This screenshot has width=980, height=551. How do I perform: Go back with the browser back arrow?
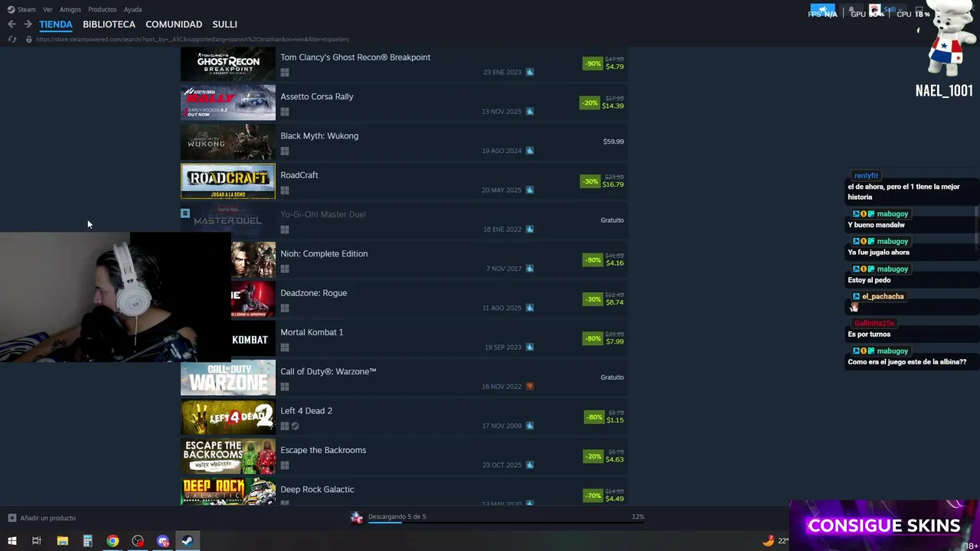click(11, 24)
